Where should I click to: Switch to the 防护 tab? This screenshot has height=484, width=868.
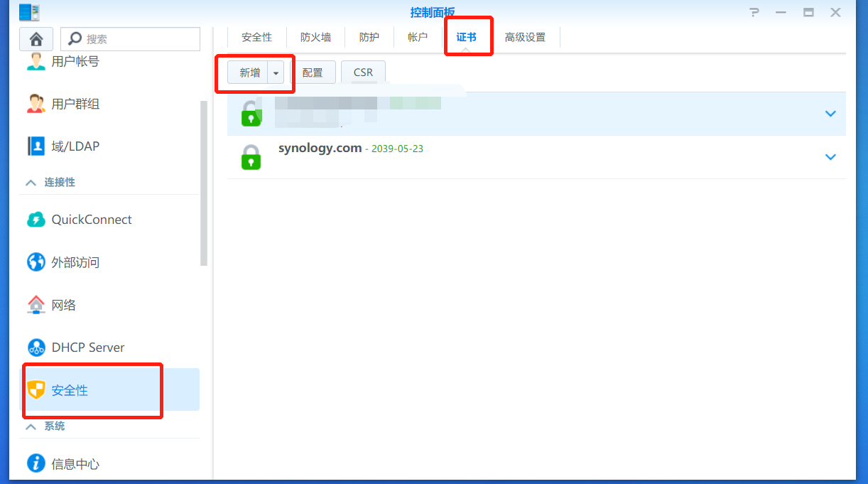[369, 38]
